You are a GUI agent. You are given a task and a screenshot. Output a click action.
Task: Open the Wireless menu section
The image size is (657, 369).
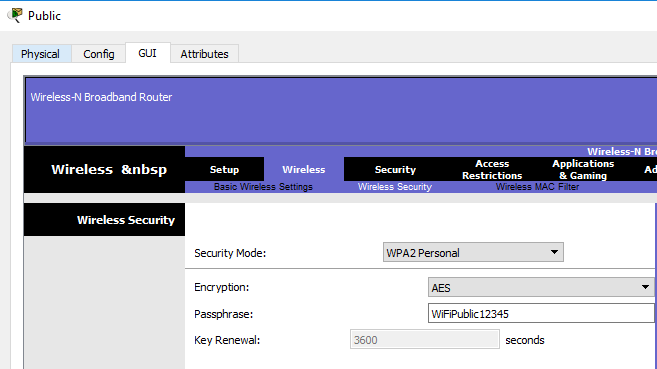304,170
